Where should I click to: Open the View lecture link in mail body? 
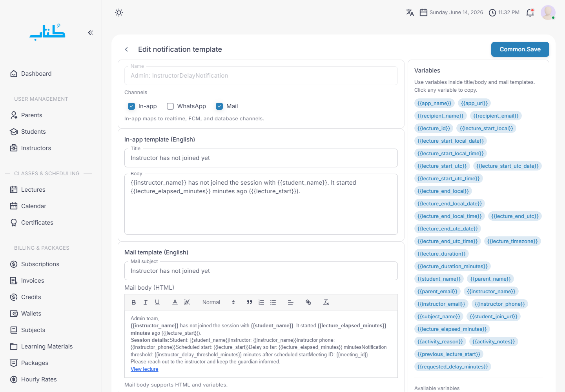coord(144,369)
